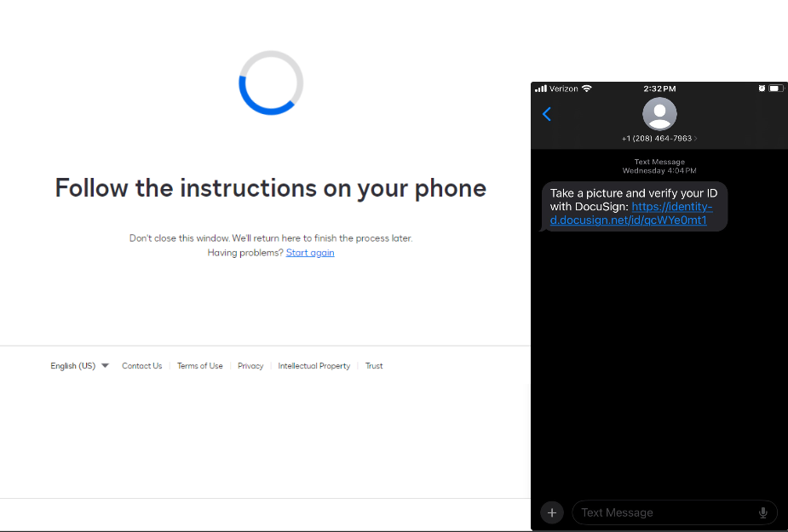Tap the Verizon signal bars indicator
The height and width of the screenshot is (532, 788).
(541, 89)
